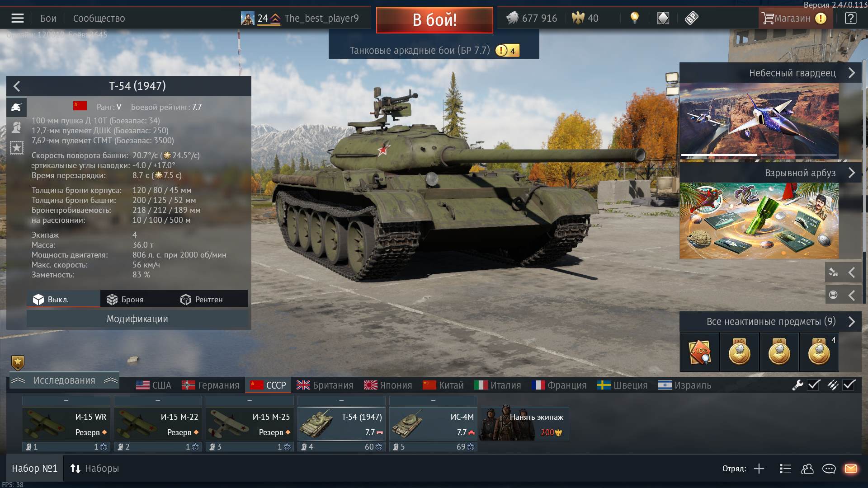The height and width of the screenshot is (488, 868).
Task: Expand the Небесный гвардеец promo
Action: point(770,73)
